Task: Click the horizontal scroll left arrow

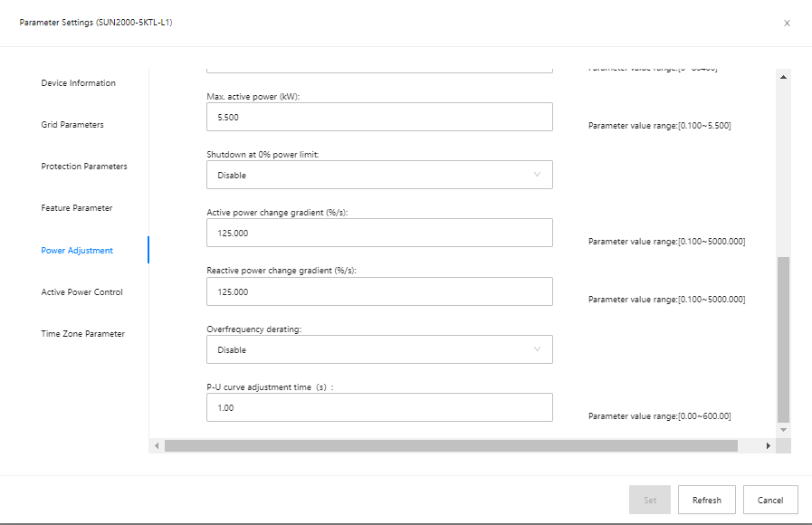Action: click(157, 445)
